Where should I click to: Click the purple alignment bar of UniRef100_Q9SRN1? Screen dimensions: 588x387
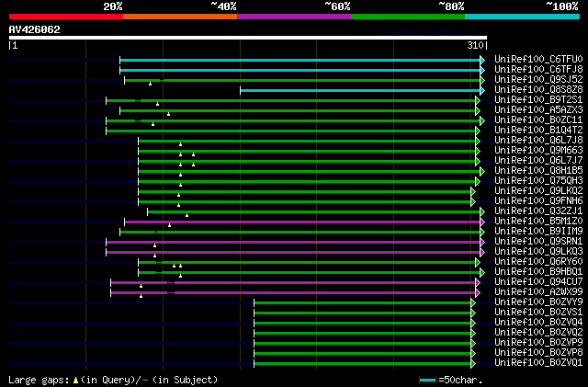[293, 243]
